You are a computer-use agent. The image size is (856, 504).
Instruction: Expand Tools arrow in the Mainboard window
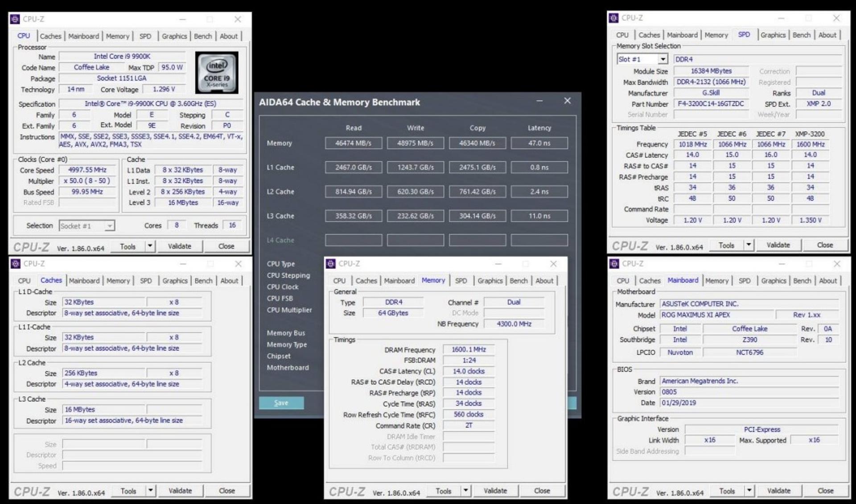tap(749, 491)
